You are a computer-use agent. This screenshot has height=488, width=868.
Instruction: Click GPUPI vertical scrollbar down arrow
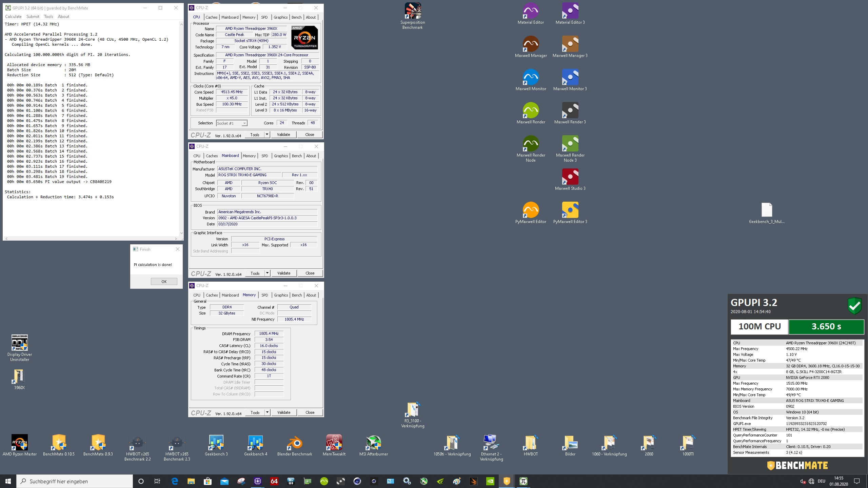click(x=181, y=233)
